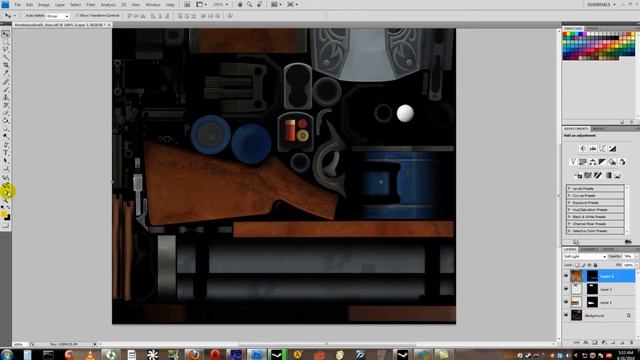Toggle the Auto-Select checkbox
Screen dimensions: 640x360
coord(24,16)
